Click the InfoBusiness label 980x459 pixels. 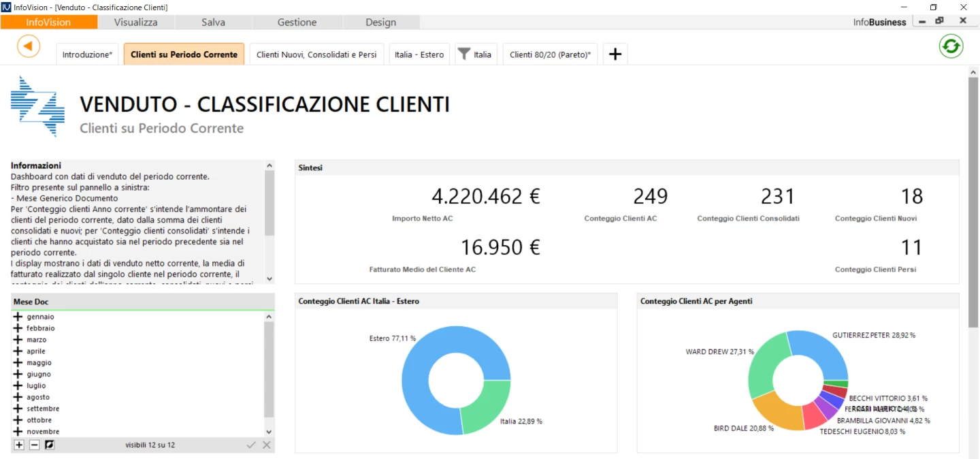pyautogui.click(x=879, y=22)
